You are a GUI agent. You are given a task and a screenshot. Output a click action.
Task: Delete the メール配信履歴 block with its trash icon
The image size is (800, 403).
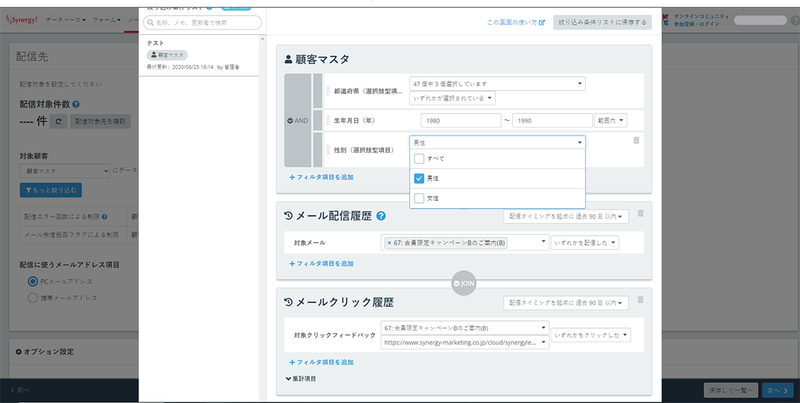coord(640,213)
